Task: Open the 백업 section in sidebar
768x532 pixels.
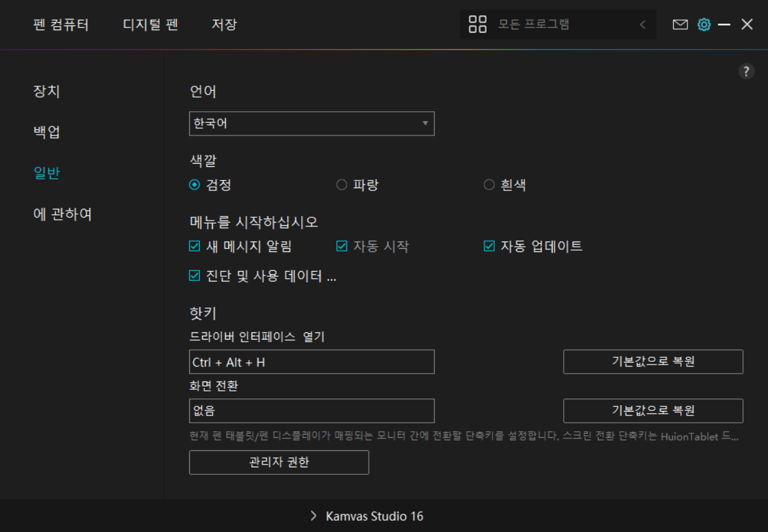Action: click(x=46, y=132)
